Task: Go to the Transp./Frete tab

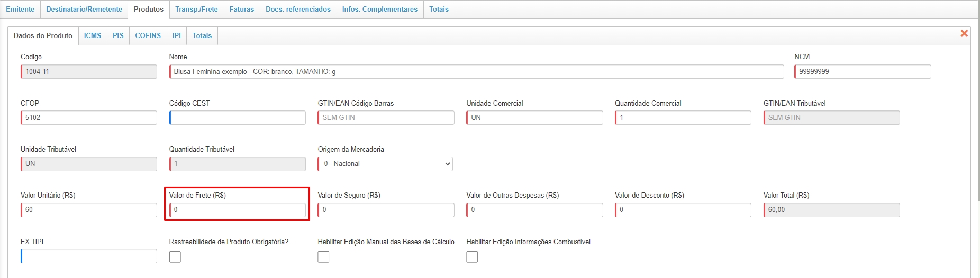Action: 196,10
